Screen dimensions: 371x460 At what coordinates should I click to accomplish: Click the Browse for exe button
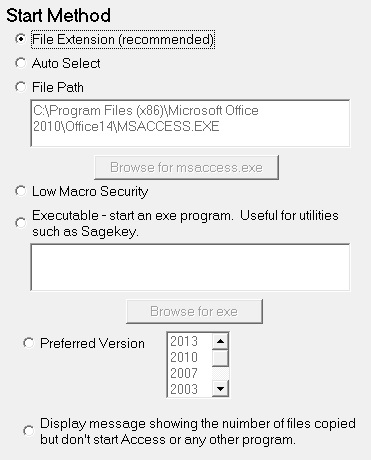click(194, 311)
